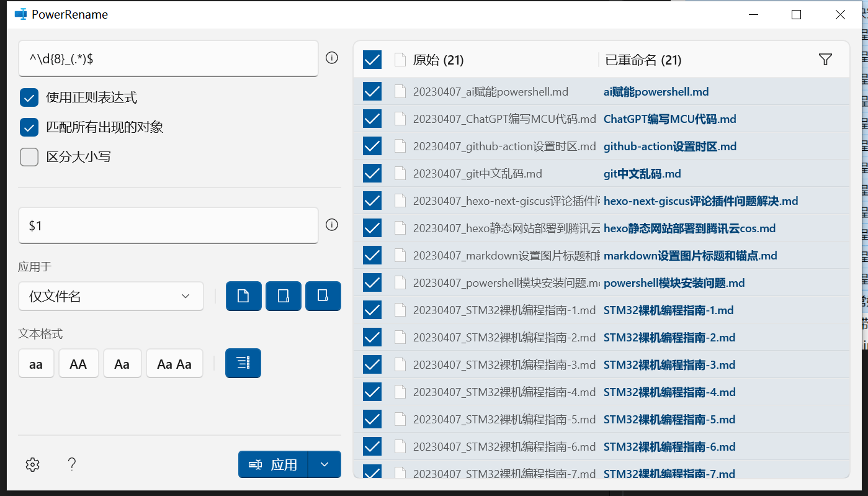868x496 pixels.
Task: Toggle the include subfolders button
Action: click(323, 296)
